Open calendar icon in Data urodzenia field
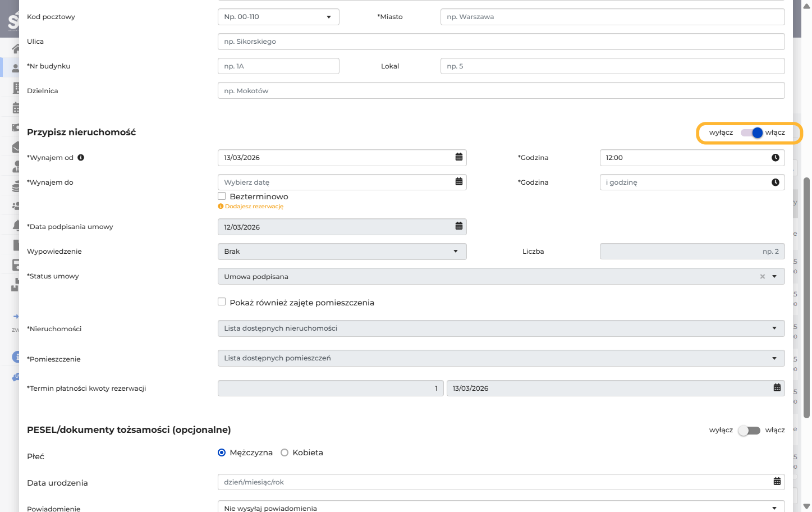The height and width of the screenshot is (512, 812). [x=777, y=482]
